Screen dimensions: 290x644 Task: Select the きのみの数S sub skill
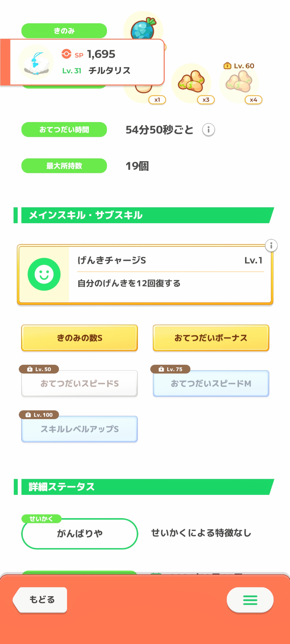click(80, 338)
